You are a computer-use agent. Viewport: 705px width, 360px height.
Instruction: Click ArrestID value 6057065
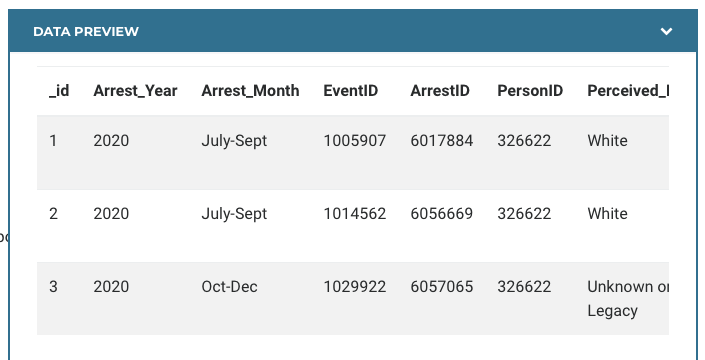click(442, 287)
